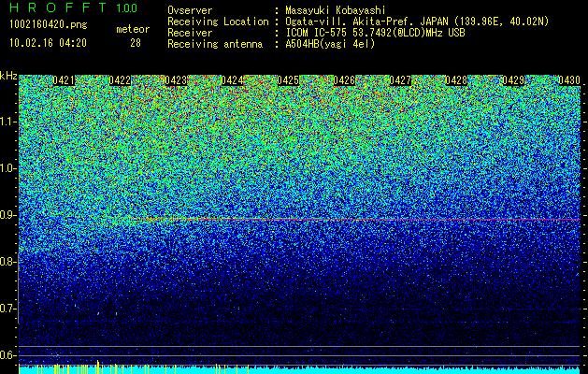Click the 0427 time marker
588x374 pixels.
point(400,80)
